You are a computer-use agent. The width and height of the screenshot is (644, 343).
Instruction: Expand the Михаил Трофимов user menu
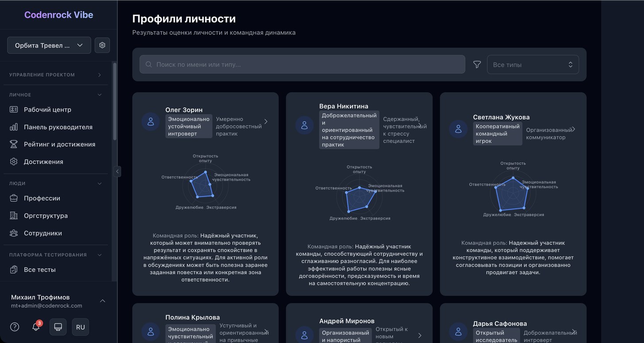point(58,301)
